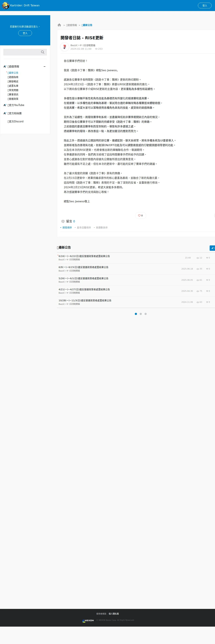The width and height of the screenshot is (215, 644).
Task: Select 處置名單 in the sidebar menu
Action: coord(13,86)
